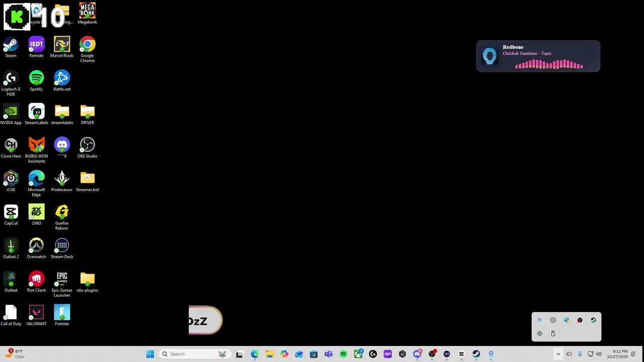The width and height of the screenshot is (644, 362).
Task: Select the IEDT Remote desktop icon
Action: point(36,47)
